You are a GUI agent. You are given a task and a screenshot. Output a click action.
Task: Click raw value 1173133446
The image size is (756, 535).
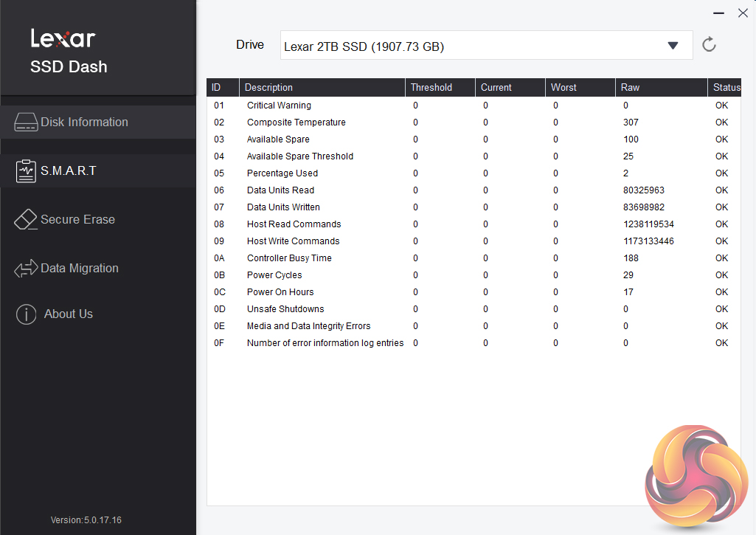[x=648, y=241]
